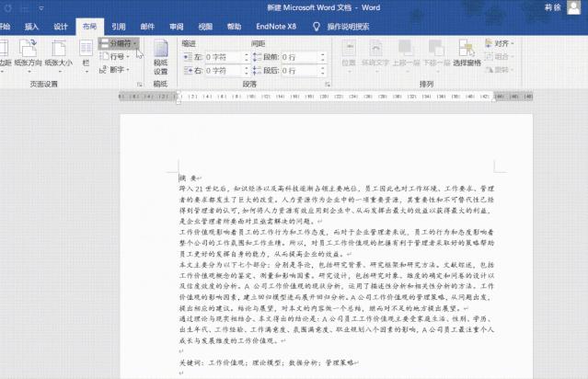
Task: Click the 下移一层 send backward icon
Action: (x=436, y=48)
